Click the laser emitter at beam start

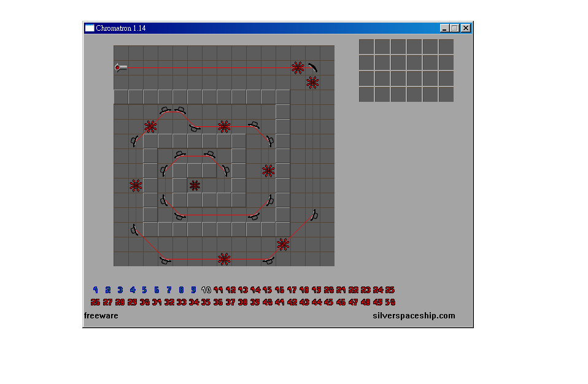(x=121, y=67)
